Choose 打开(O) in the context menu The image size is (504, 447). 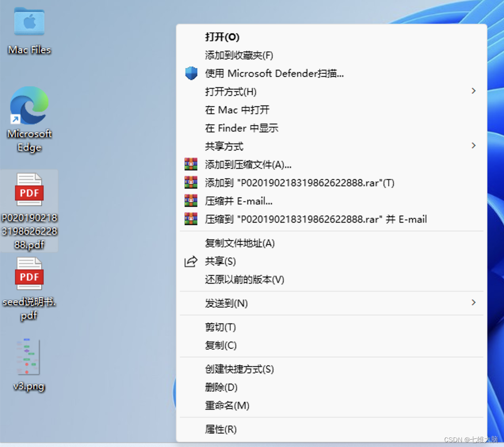coord(332,37)
